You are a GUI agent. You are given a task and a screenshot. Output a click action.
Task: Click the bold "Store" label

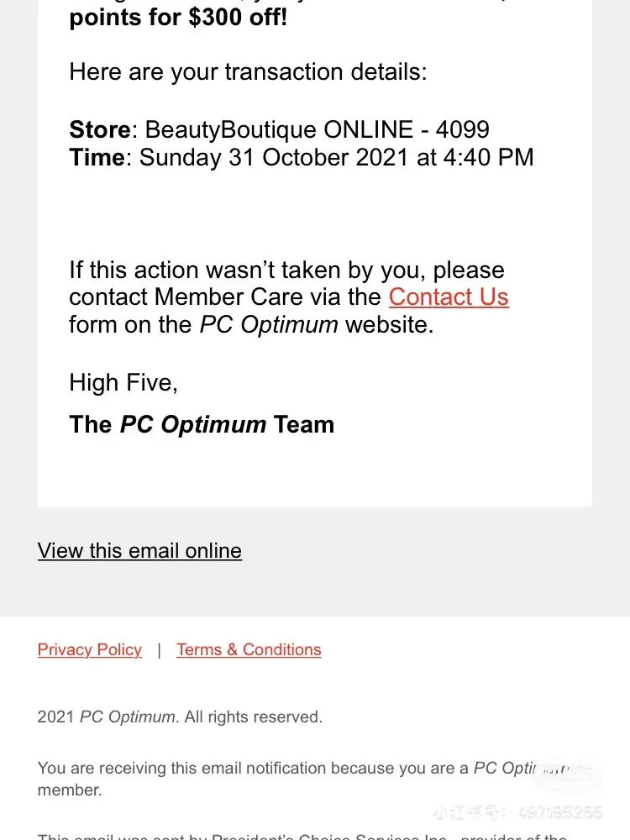click(x=99, y=130)
